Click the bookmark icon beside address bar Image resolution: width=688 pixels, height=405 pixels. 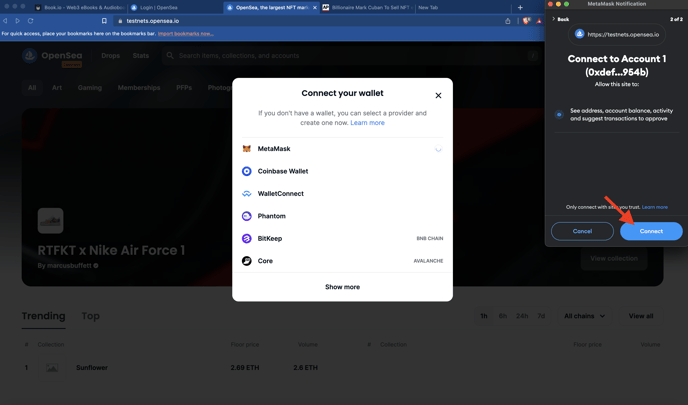pos(104,21)
